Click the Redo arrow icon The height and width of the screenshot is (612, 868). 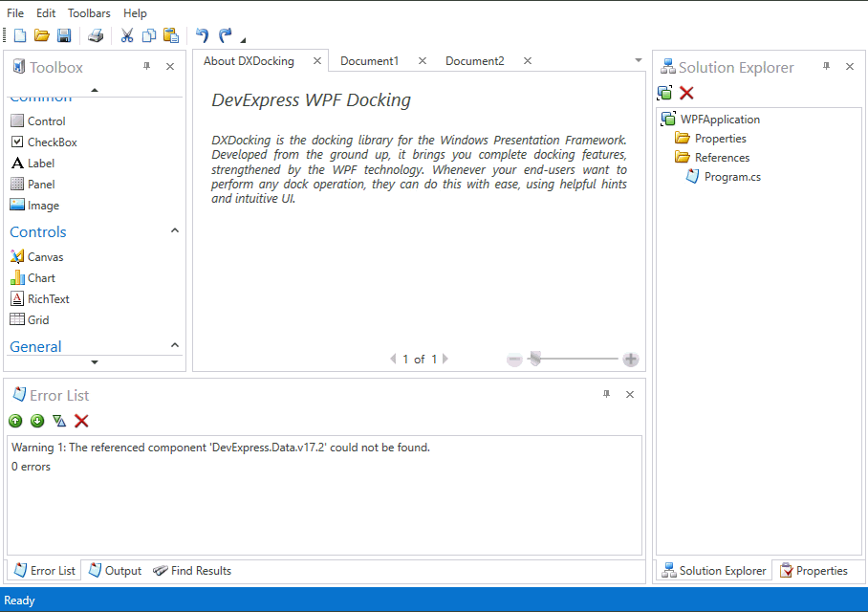coord(225,35)
